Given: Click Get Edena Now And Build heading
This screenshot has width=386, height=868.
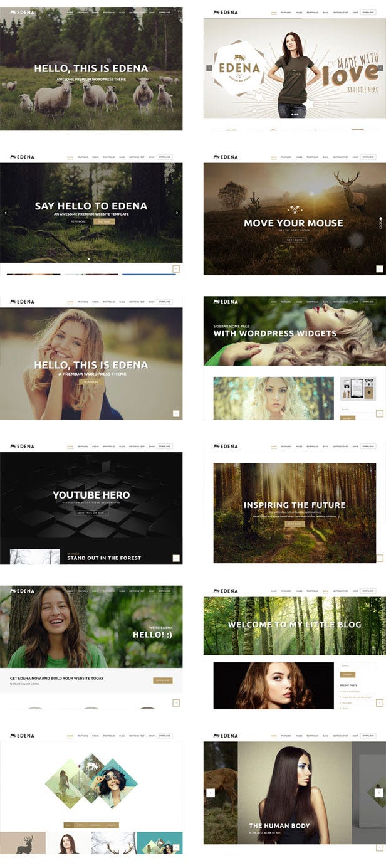Looking at the screenshot, I should [57, 678].
